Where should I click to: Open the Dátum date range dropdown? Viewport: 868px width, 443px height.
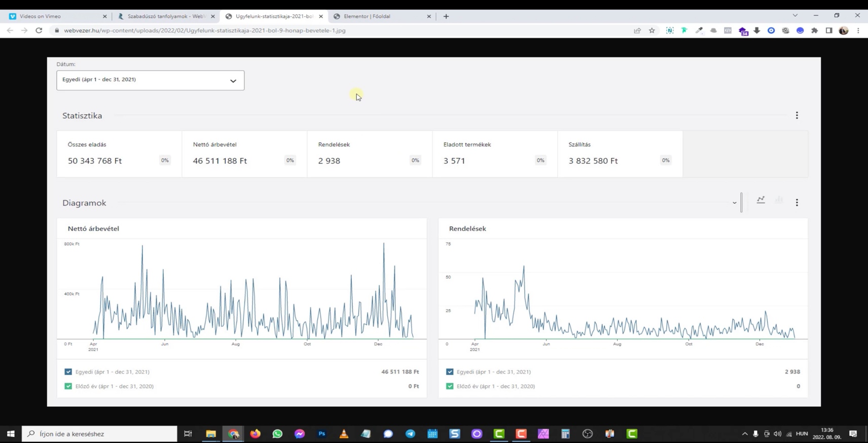(150, 80)
